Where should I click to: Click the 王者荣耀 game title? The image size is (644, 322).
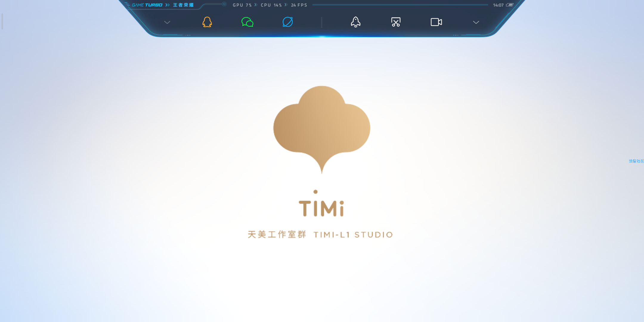183,5
